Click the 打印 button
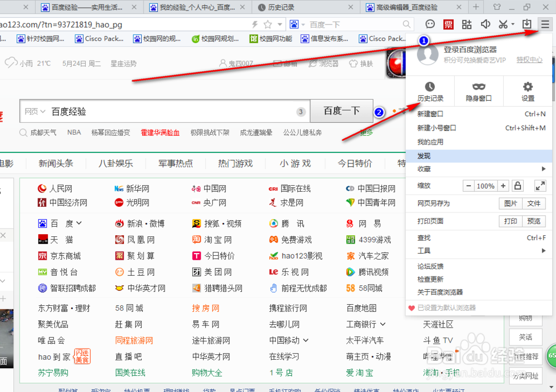 (510, 221)
